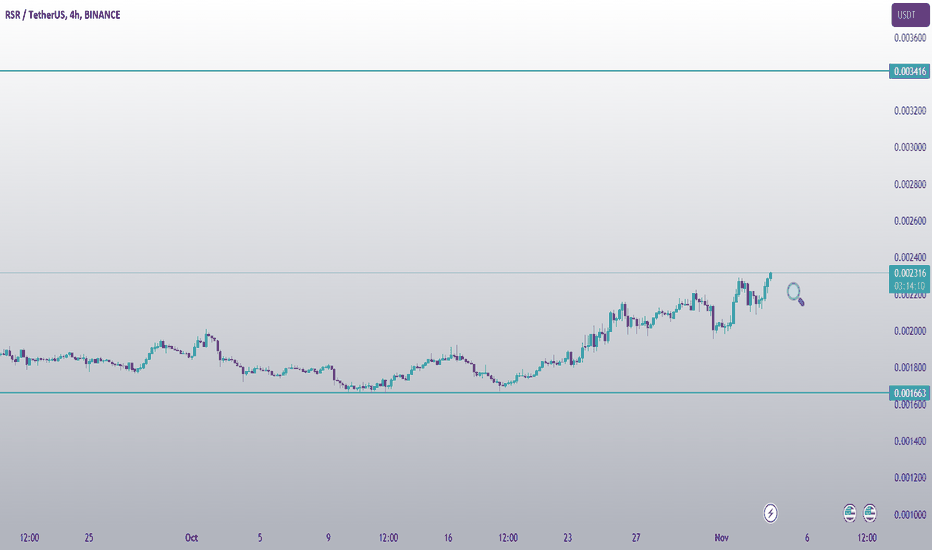The width and height of the screenshot is (932, 550).
Task: Click the 5 date label on time axis
Action: [260, 538]
